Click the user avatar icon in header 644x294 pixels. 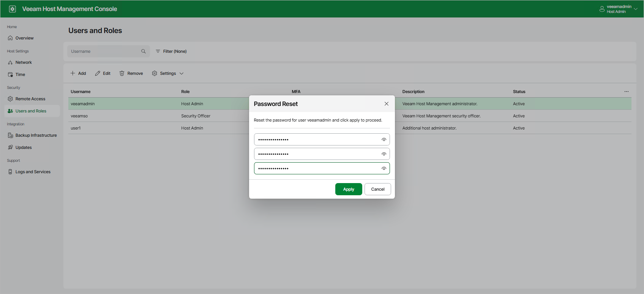pos(602,9)
